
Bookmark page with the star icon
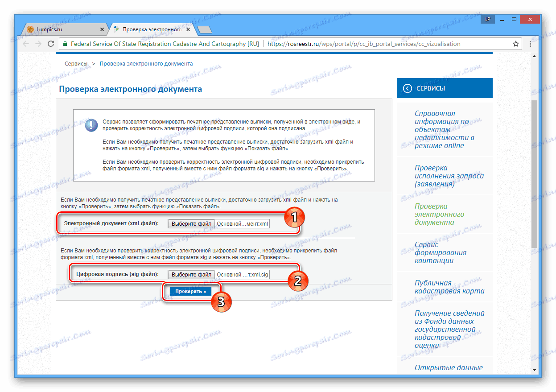[x=516, y=44]
